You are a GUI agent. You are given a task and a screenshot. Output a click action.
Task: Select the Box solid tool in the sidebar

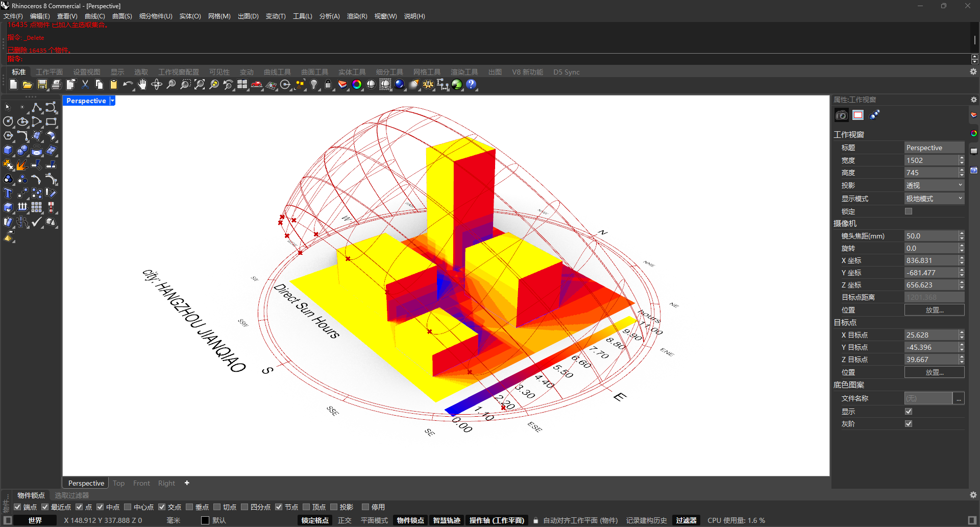(x=8, y=150)
